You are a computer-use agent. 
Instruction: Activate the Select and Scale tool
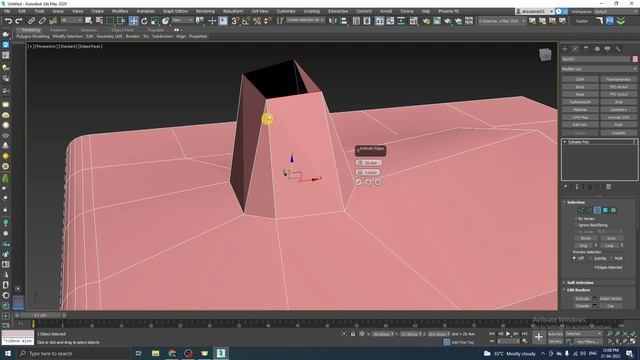click(x=155, y=21)
